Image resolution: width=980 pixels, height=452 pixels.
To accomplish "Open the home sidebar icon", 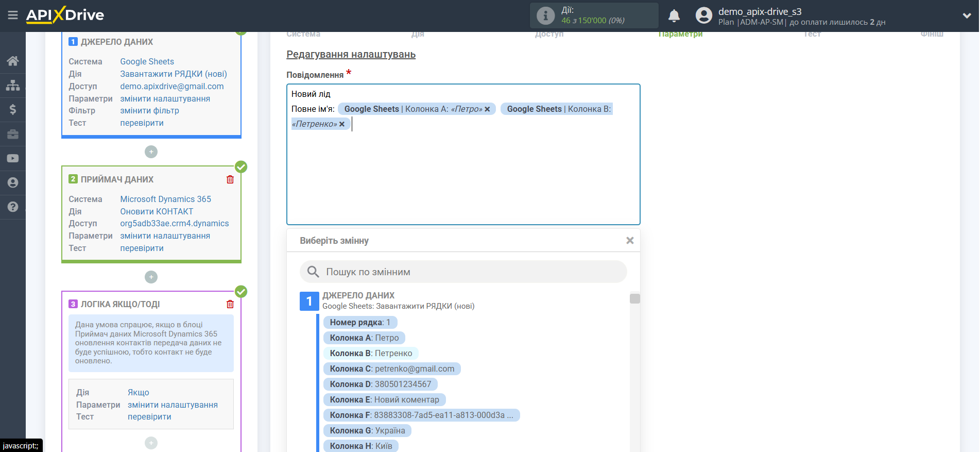I will click(x=13, y=61).
